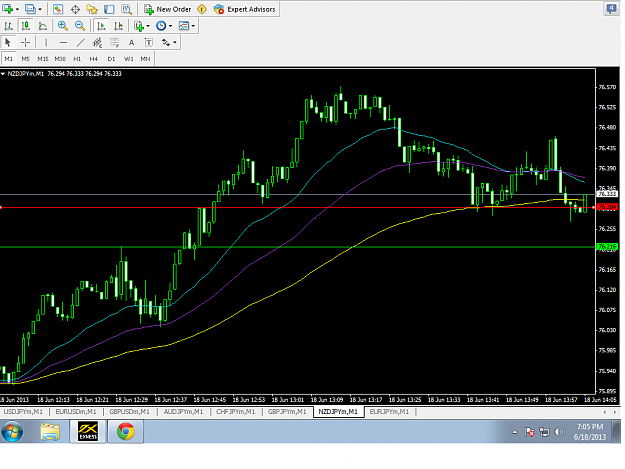Toggle the Expert Advisors button
Image resolution: width=625 pixels, height=469 pixels.
click(244, 9)
